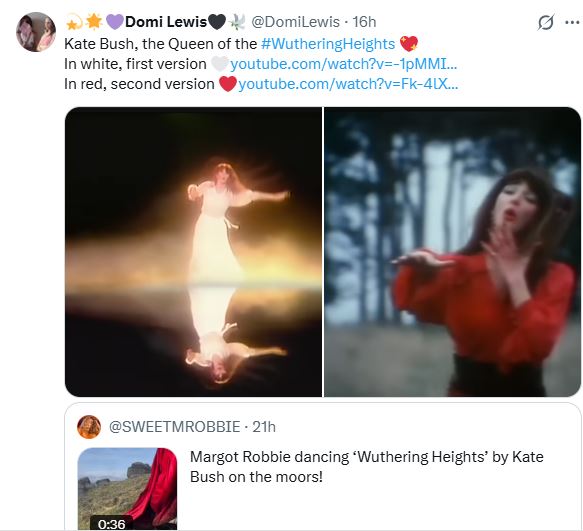Open the first version YouTube link
This screenshot has width=583, height=531.
coord(344,64)
